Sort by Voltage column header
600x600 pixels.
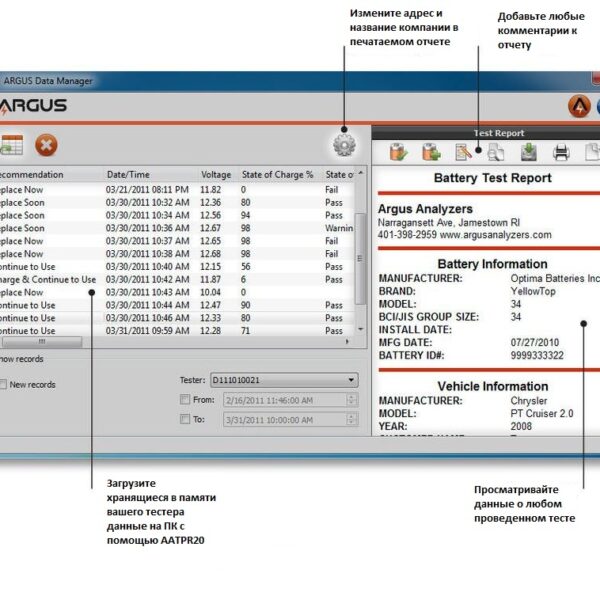point(216,174)
